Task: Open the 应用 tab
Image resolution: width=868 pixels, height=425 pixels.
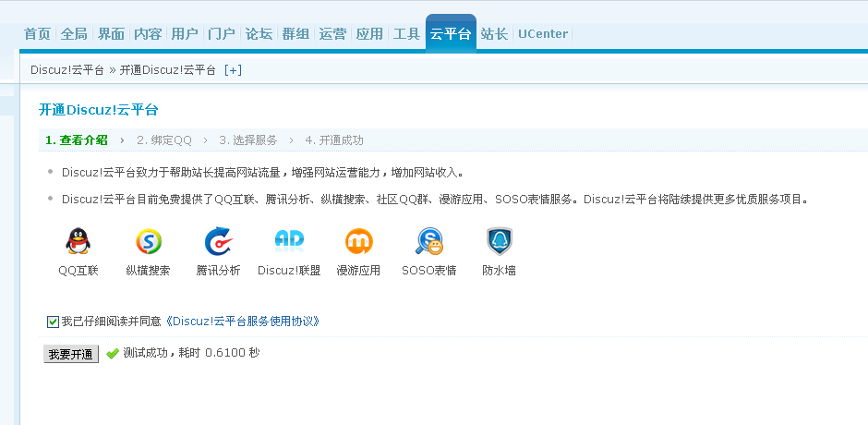Action: (369, 34)
